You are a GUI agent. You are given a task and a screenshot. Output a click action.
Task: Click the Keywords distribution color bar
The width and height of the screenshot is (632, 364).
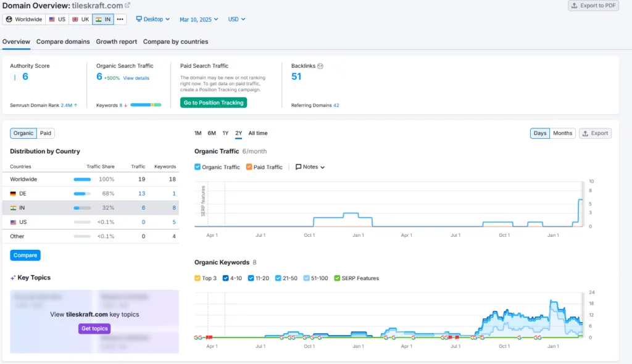[x=146, y=105]
